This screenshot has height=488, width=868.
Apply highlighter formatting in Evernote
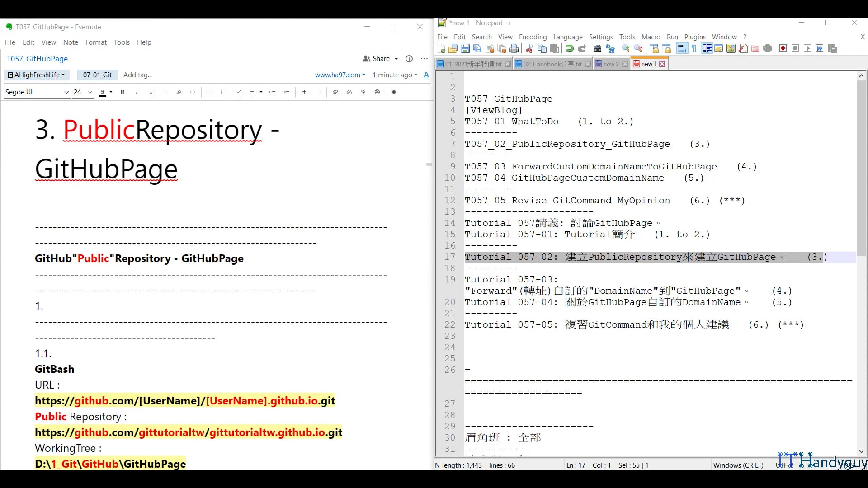pyautogui.click(x=179, y=92)
